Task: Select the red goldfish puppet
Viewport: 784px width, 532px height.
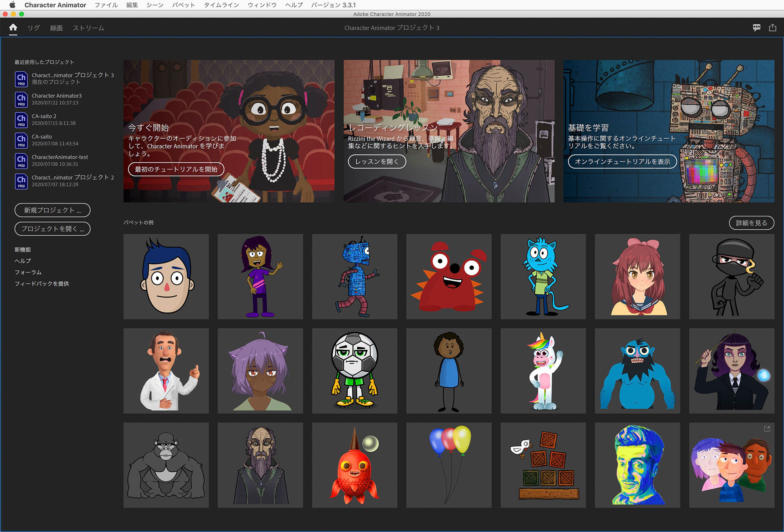Action: pyautogui.click(x=355, y=465)
